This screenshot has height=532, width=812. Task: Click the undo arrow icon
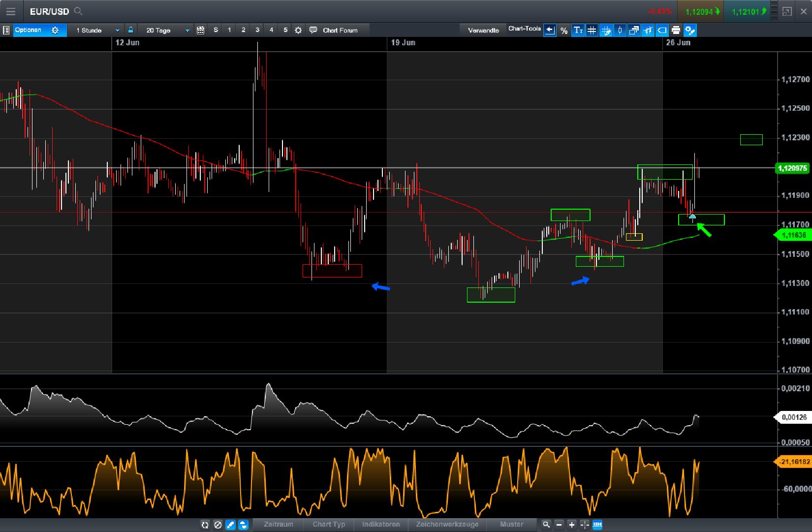[550, 30]
